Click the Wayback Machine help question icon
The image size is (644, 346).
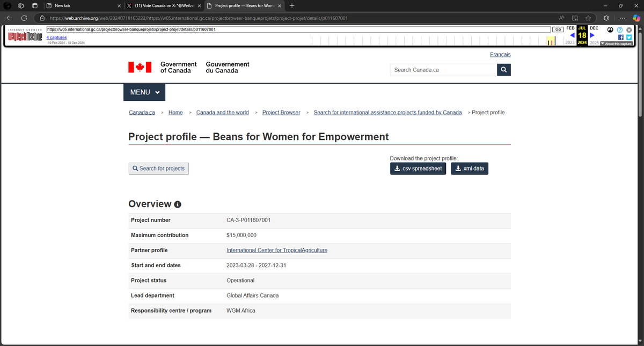620,30
